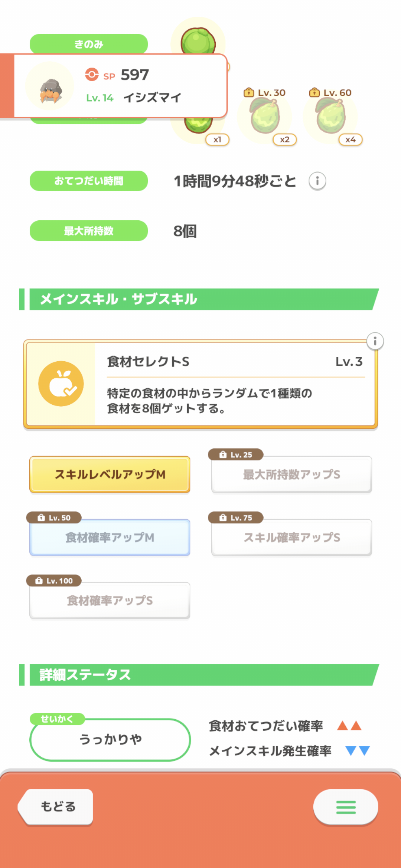Tap the 最大所持数 label
The width and height of the screenshot is (401, 868).
(x=89, y=231)
